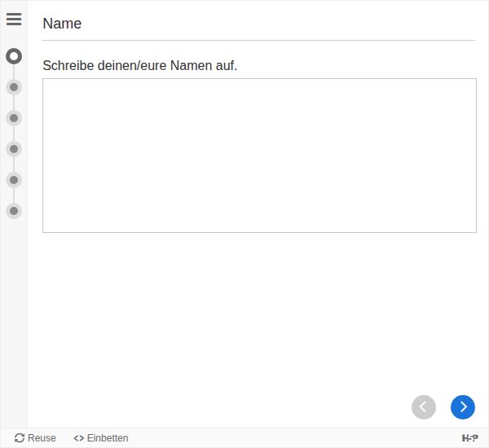Select the current first page progress circle
The image size is (489, 448).
point(14,56)
